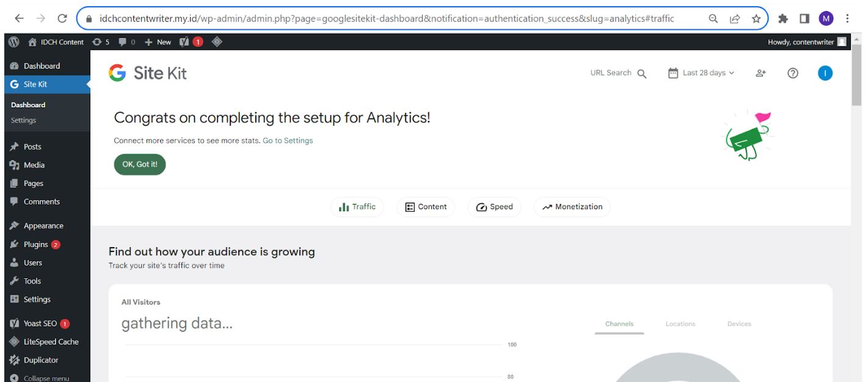Reload the page with the refresh icon
Screen dimensions: 868x382
pos(62,18)
